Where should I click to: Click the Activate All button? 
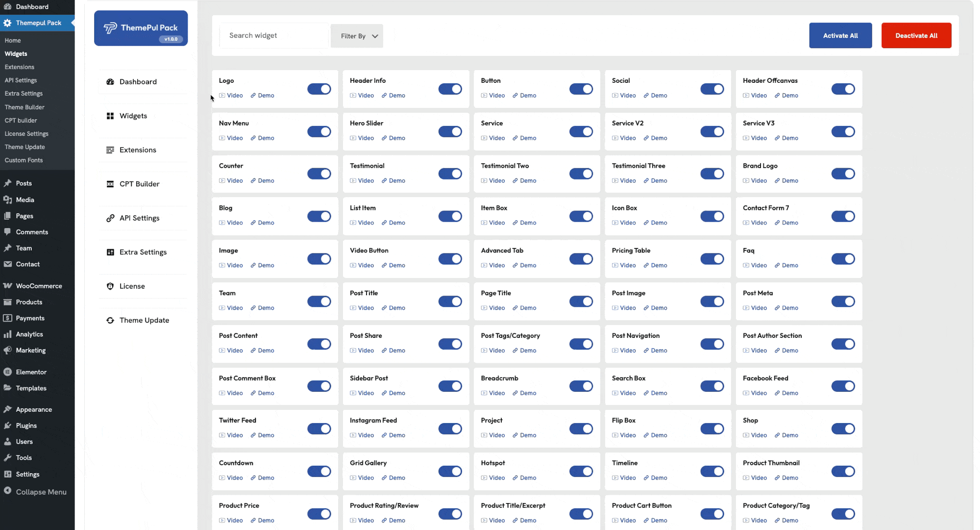(840, 35)
